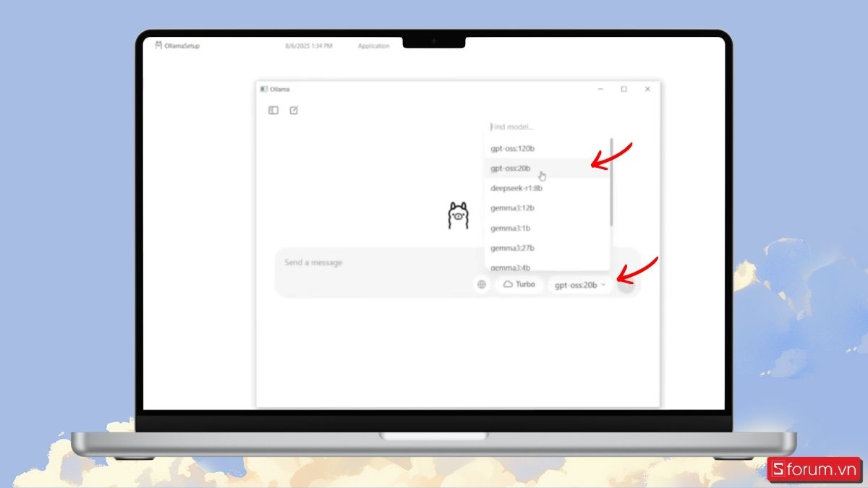Click the Application type cell
This screenshot has height=488, width=868.
tap(373, 46)
